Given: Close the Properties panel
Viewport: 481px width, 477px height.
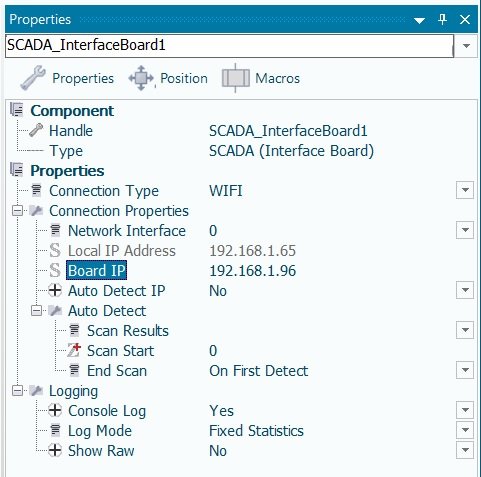Looking at the screenshot, I should [465, 19].
